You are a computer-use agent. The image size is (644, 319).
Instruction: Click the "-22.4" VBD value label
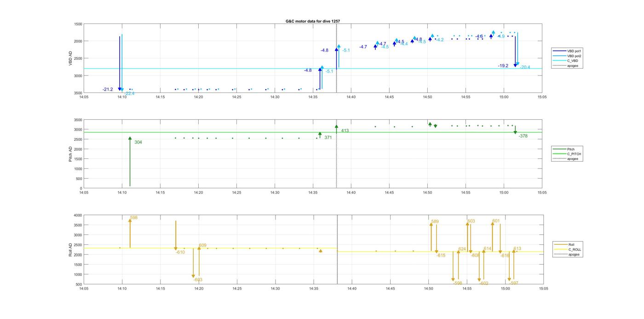pos(129,93)
